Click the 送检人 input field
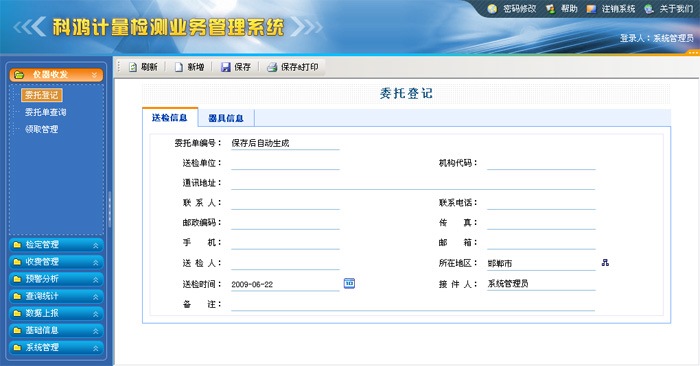Viewport: 700px width, 366px height. pos(285,263)
